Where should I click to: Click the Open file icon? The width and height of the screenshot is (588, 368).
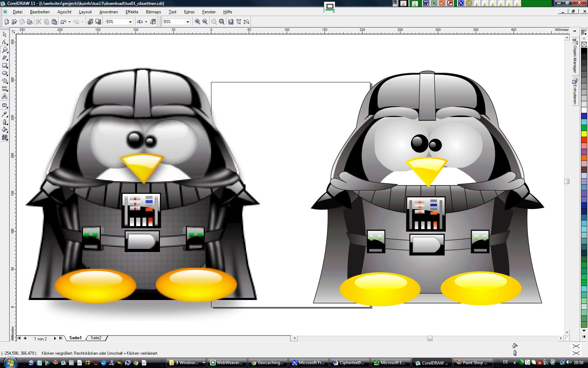tap(14, 22)
